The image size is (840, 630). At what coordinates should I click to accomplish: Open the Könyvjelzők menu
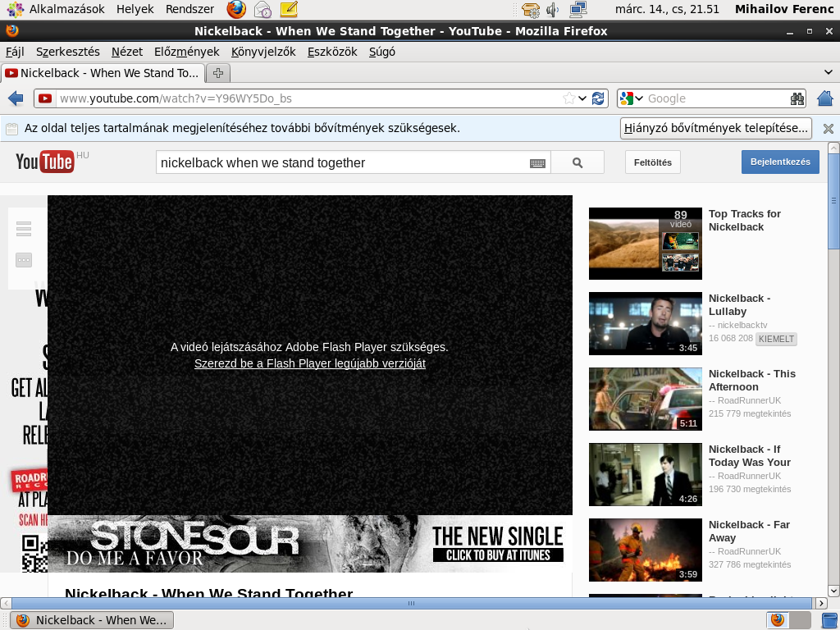[263, 52]
